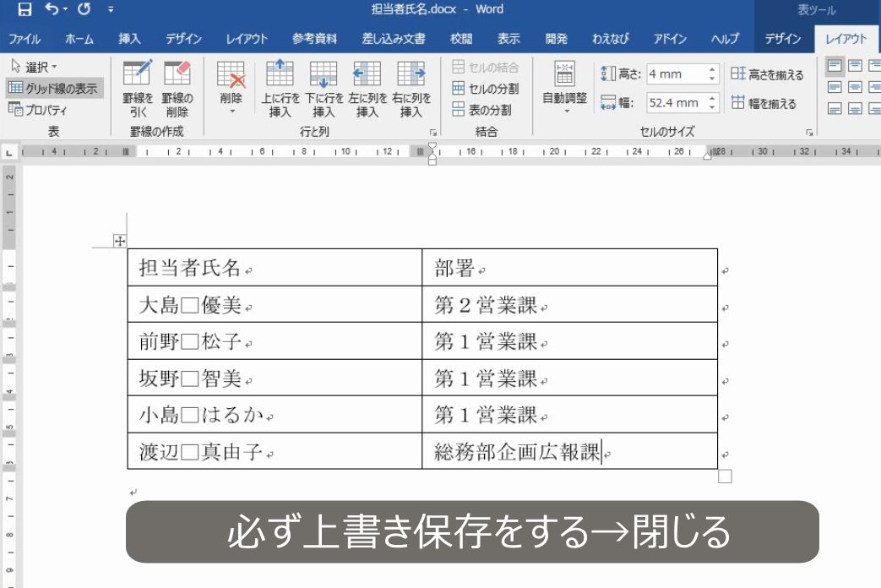The image size is (881, 588).
Task: Click the table move handle above the table
Action: pos(122,239)
